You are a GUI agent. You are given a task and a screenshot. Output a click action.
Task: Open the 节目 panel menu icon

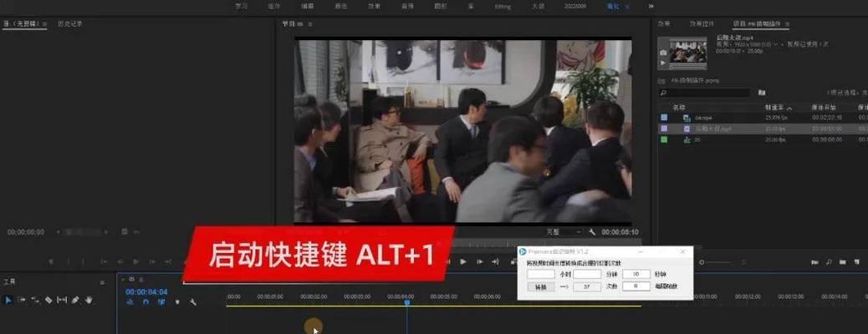(x=310, y=24)
